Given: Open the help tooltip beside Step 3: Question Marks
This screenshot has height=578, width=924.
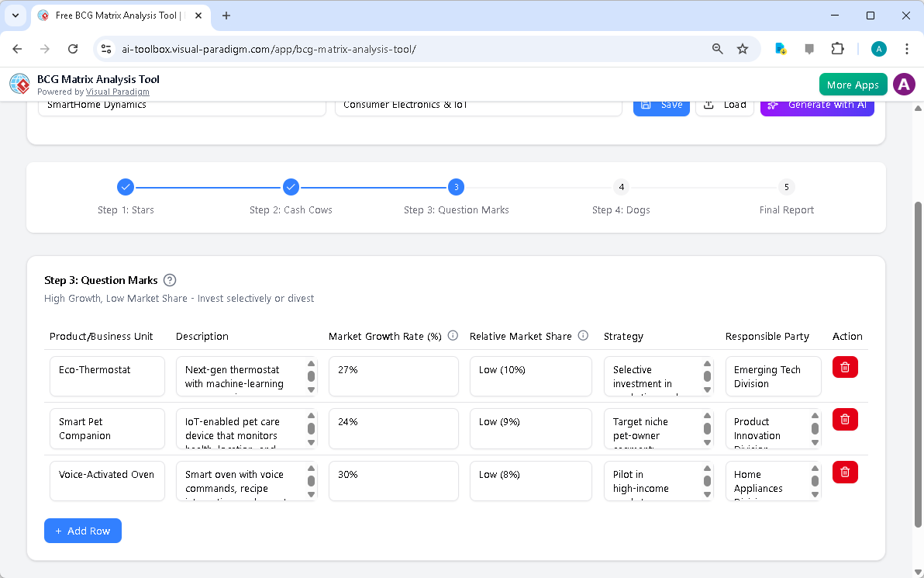Looking at the screenshot, I should pyautogui.click(x=169, y=280).
